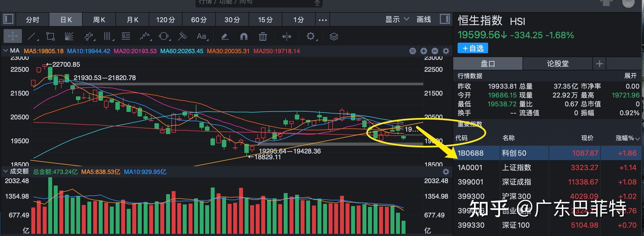Collapse the 成交额 pane chevron
Image resolution: width=644 pixels, height=236 pixels.
pos(5,171)
